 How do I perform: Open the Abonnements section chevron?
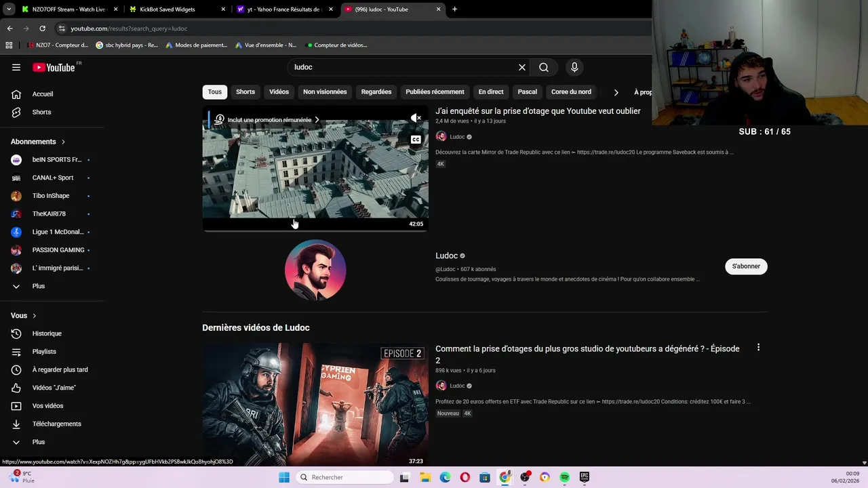63,142
